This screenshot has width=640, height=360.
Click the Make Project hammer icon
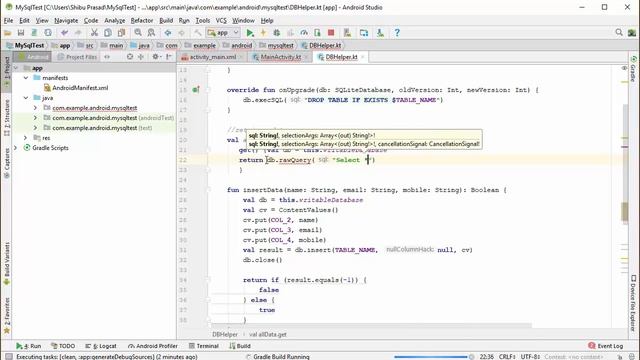pyautogui.click(x=198, y=33)
